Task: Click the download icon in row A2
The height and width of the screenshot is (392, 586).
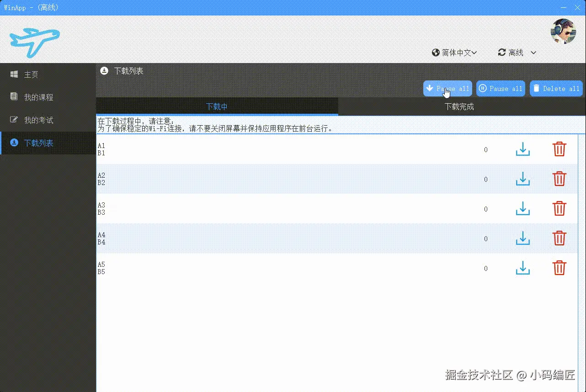Action: (x=522, y=179)
